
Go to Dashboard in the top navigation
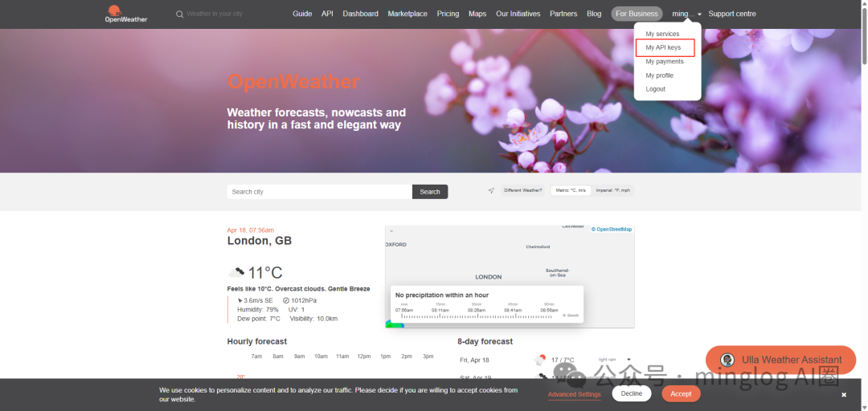[x=360, y=14]
